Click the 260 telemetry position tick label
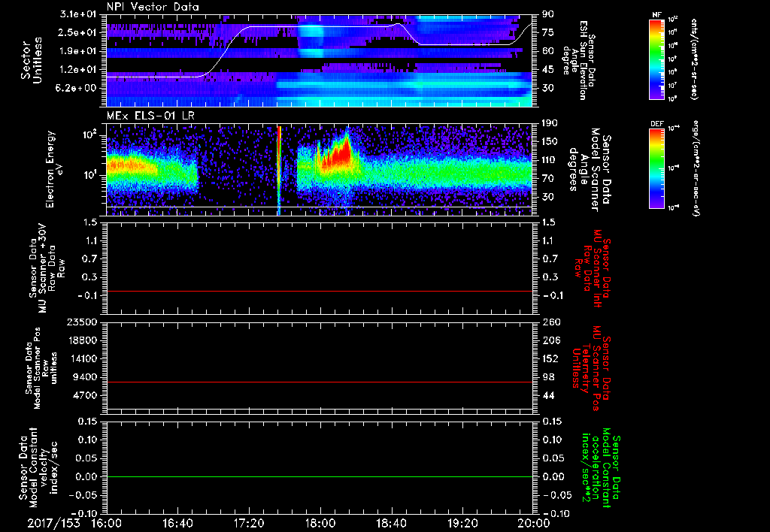The width and height of the screenshot is (770, 532). pos(551,322)
